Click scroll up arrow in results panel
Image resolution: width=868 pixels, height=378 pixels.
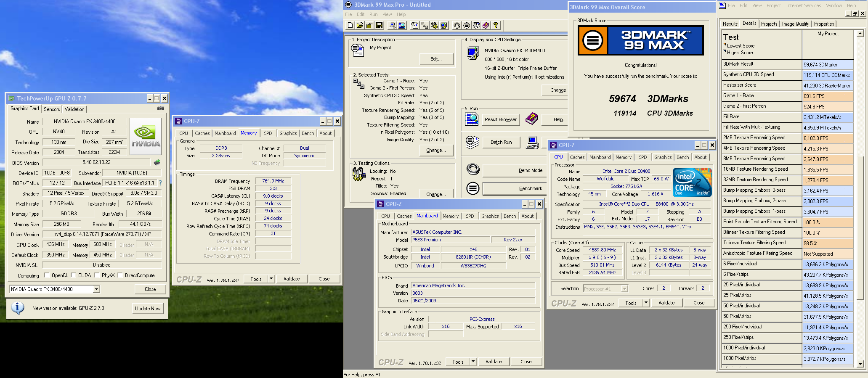click(x=860, y=34)
